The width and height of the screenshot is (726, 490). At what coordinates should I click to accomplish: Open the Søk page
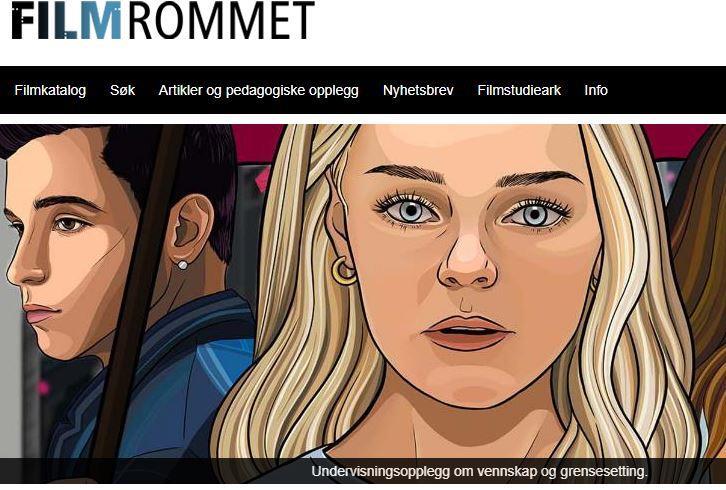click(122, 90)
